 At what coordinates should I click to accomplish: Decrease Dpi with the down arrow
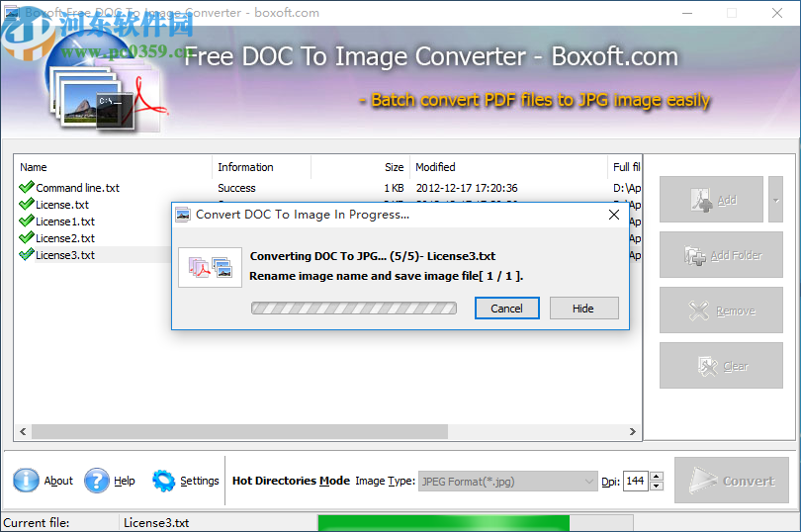657,486
